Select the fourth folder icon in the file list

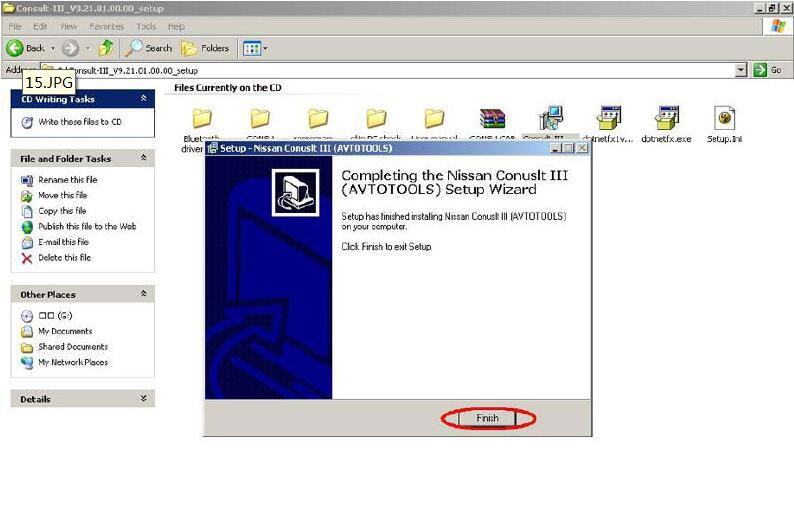point(376,118)
